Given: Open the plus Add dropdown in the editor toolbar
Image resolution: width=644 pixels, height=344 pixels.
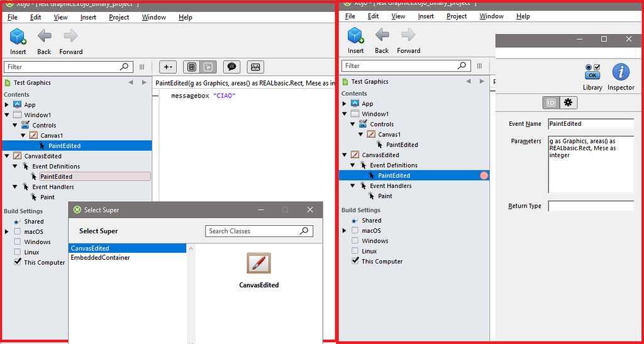Looking at the screenshot, I should click(167, 67).
